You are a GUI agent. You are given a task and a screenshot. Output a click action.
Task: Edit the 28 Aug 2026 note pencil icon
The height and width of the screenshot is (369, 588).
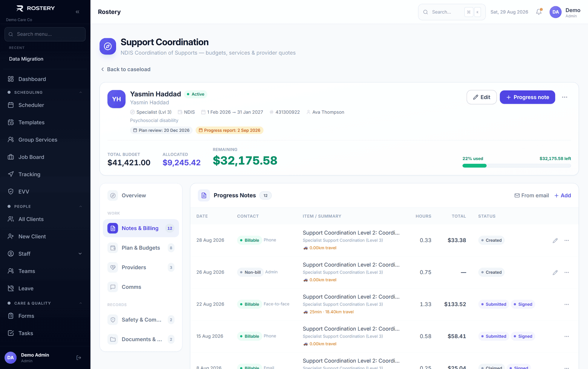point(555,240)
